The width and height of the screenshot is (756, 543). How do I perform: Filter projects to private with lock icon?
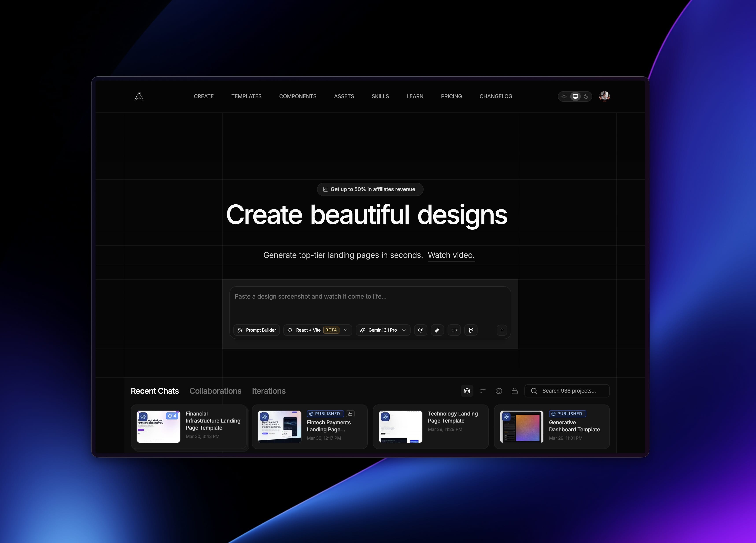pos(515,391)
